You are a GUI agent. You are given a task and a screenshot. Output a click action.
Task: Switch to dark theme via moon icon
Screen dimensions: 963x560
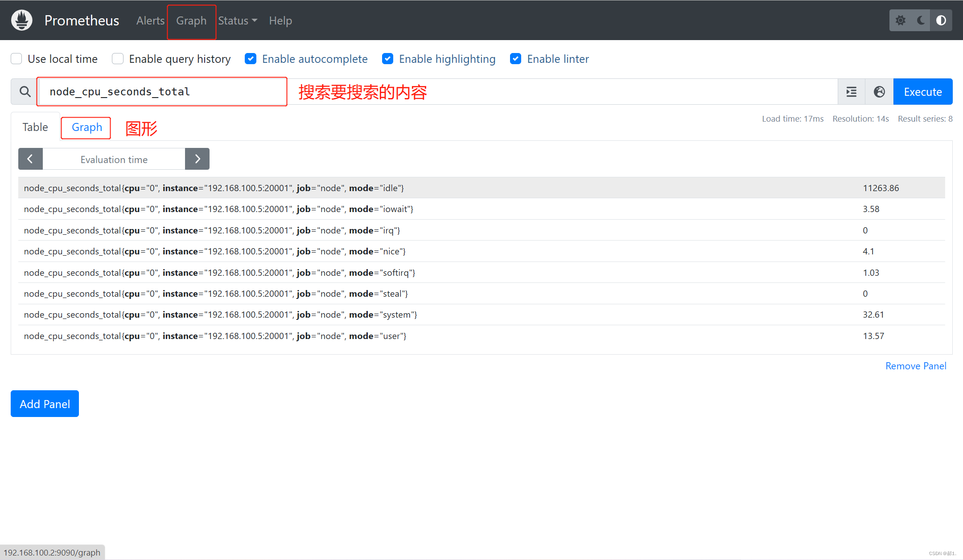point(921,20)
